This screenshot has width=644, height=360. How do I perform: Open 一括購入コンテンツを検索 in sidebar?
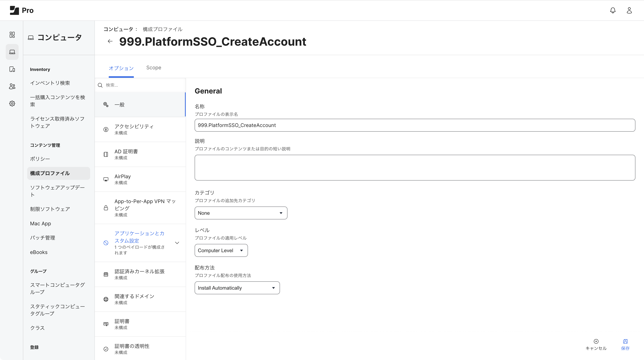58,101
